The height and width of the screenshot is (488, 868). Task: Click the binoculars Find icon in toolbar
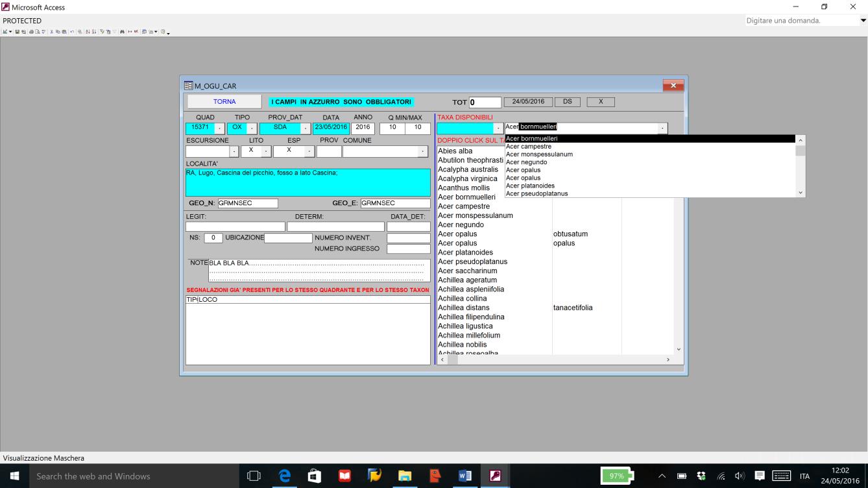pyautogui.click(x=122, y=32)
